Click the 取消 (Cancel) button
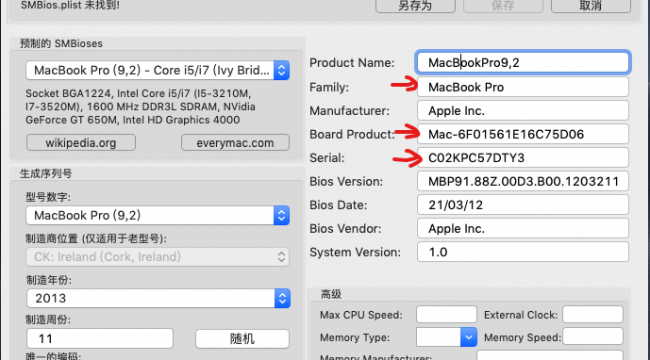The width and height of the screenshot is (650, 360). 591,6
